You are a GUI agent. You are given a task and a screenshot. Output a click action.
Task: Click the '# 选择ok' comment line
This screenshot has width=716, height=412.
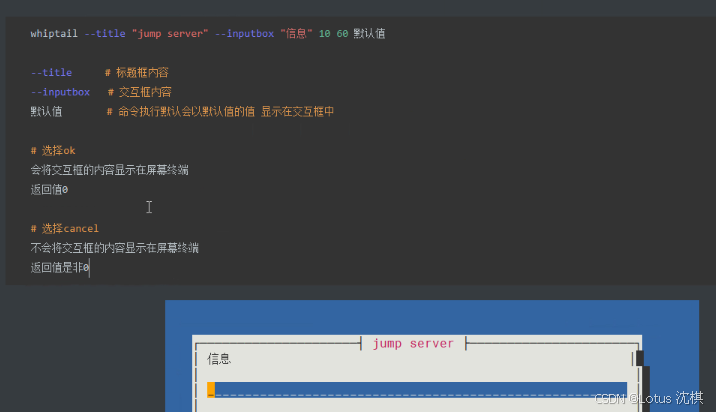click(x=53, y=150)
